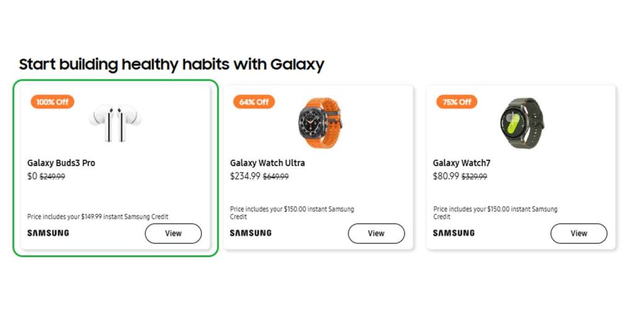
Task: Click the $234.99 Watch Ultra price
Action: tap(245, 177)
